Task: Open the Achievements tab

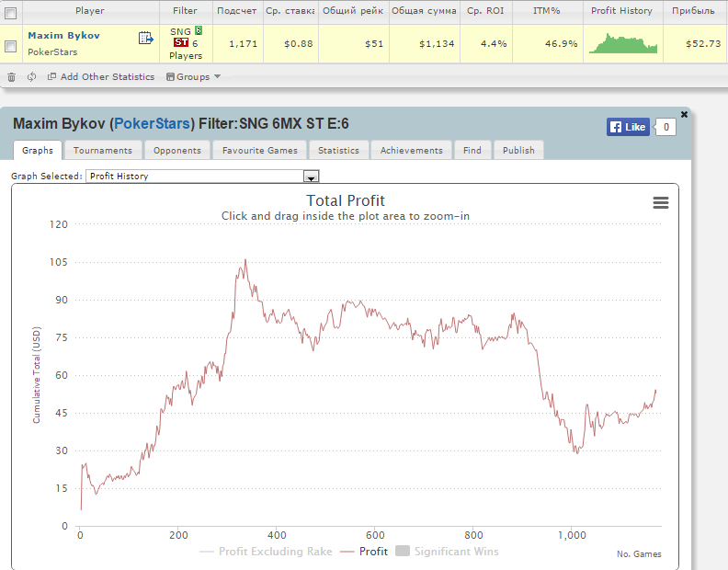Action: coord(412,150)
